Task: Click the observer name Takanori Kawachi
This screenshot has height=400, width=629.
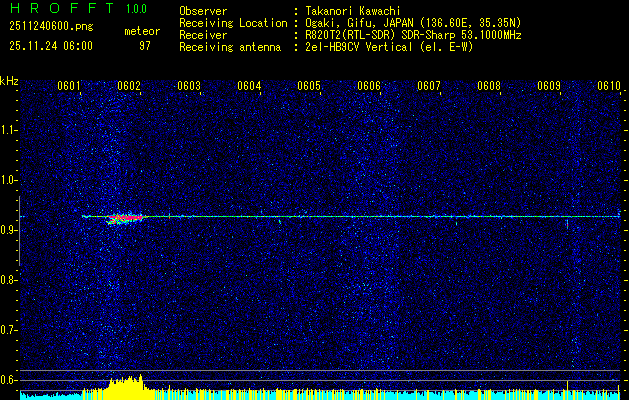Action: (353, 11)
